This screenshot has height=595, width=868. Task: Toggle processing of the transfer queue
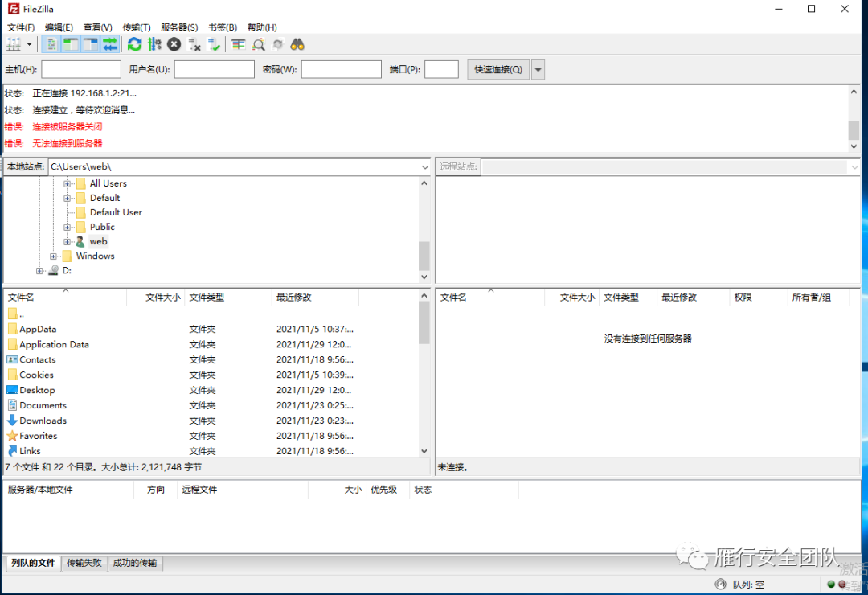154,44
